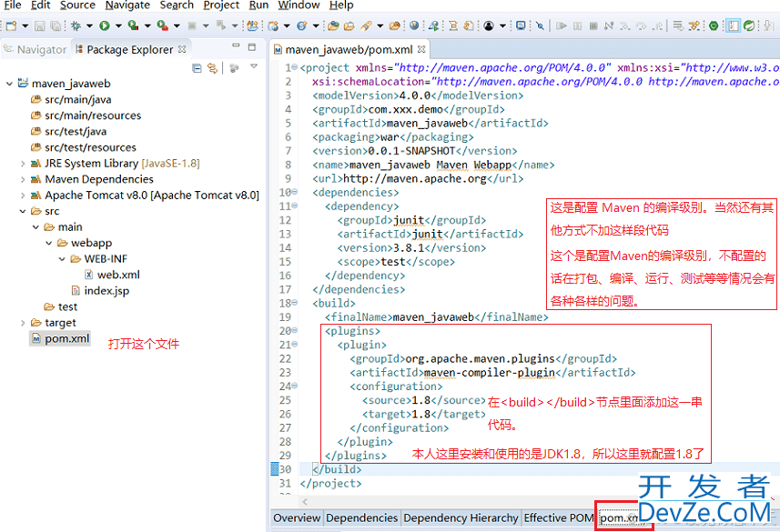
Task: Click Link with Editor icon
Action: [212, 68]
